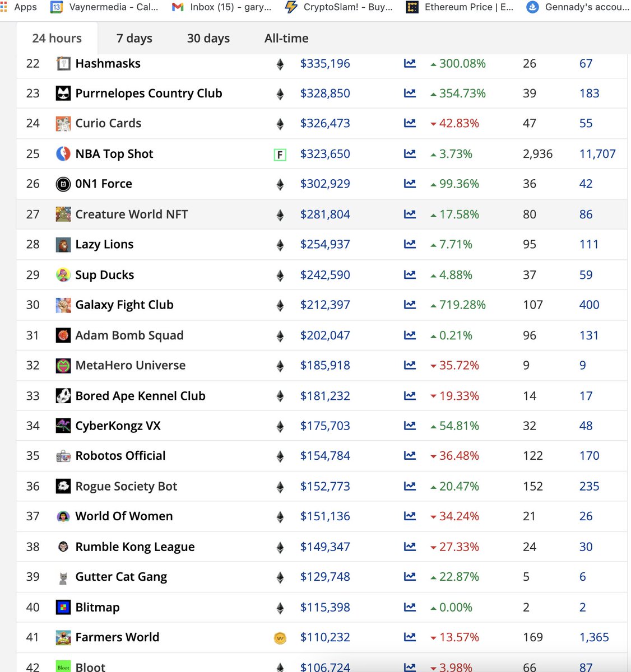631x672 pixels.
Task: Open the Curio Cards collection link
Action: pos(108,123)
